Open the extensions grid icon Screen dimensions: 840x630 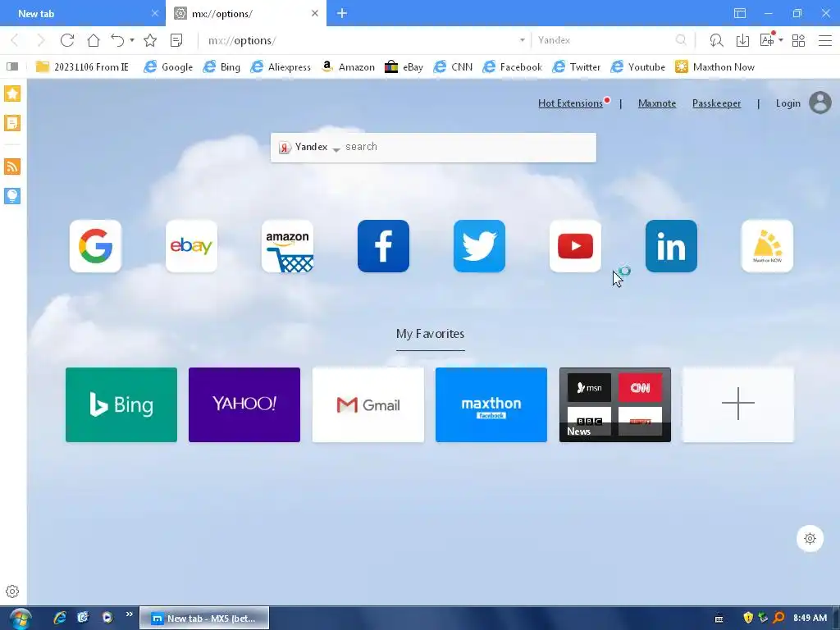pyautogui.click(x=798, y=40)
